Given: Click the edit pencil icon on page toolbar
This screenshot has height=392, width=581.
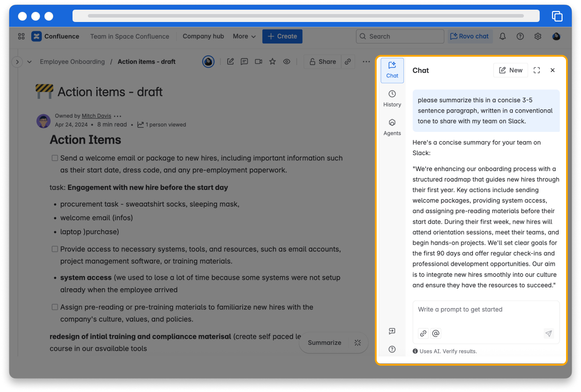Looking at the screenshot, I should [230, 62].
